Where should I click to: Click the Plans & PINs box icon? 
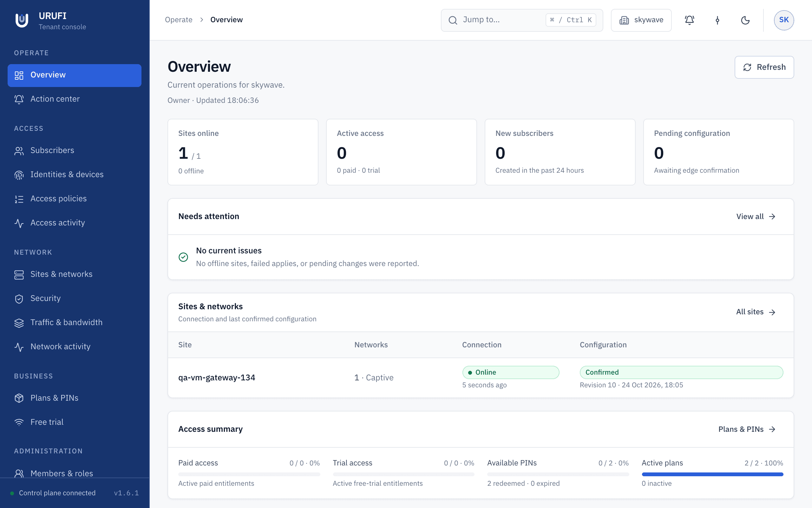click(19, 398)
